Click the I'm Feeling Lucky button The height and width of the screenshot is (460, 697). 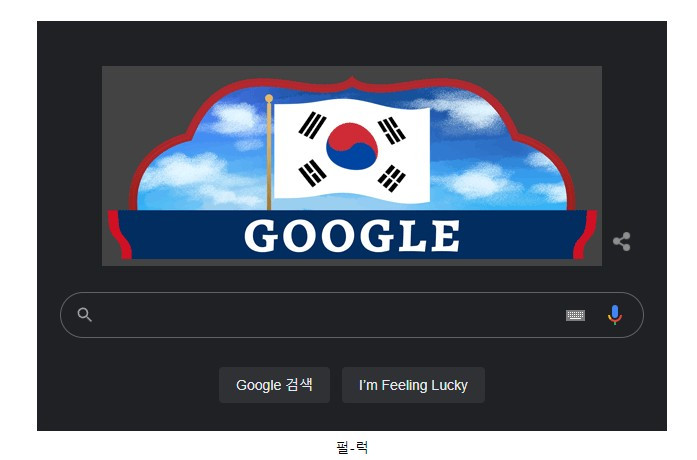[x=413, y=385]
